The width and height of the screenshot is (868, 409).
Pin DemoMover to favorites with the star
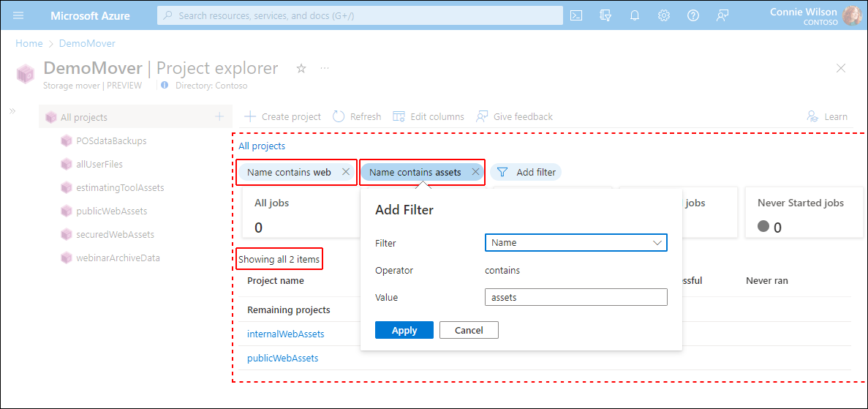pyautogui.click(x=301, y=68)
